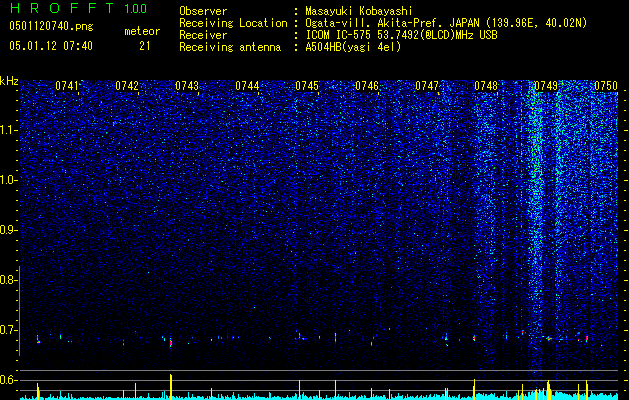Click the 0749 time marker
The width and height of the screenshot is (629, 400).
click(x=546, y=86)
